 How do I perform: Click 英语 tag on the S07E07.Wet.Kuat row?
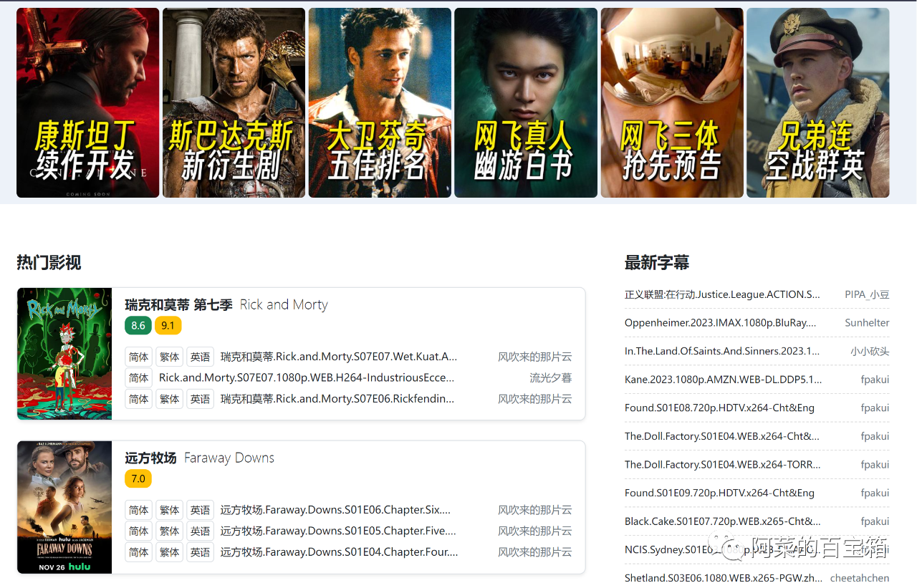click(x=200, y=357)
